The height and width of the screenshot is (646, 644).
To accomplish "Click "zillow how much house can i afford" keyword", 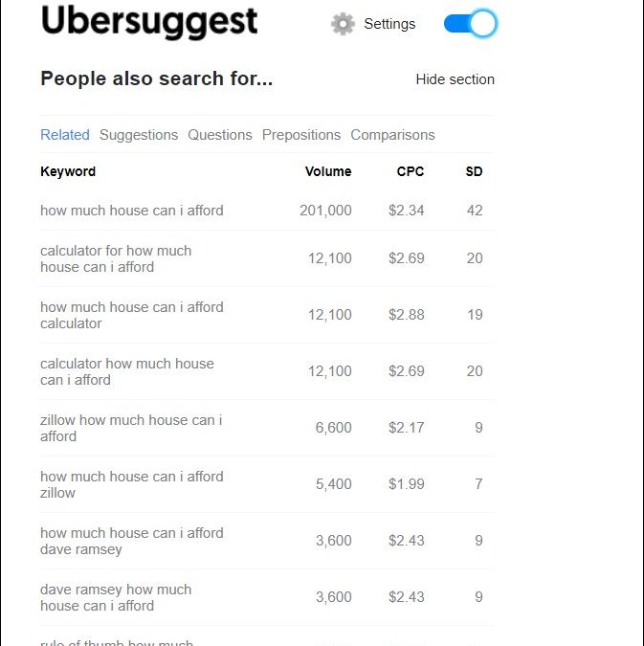I will click(131, 428).
